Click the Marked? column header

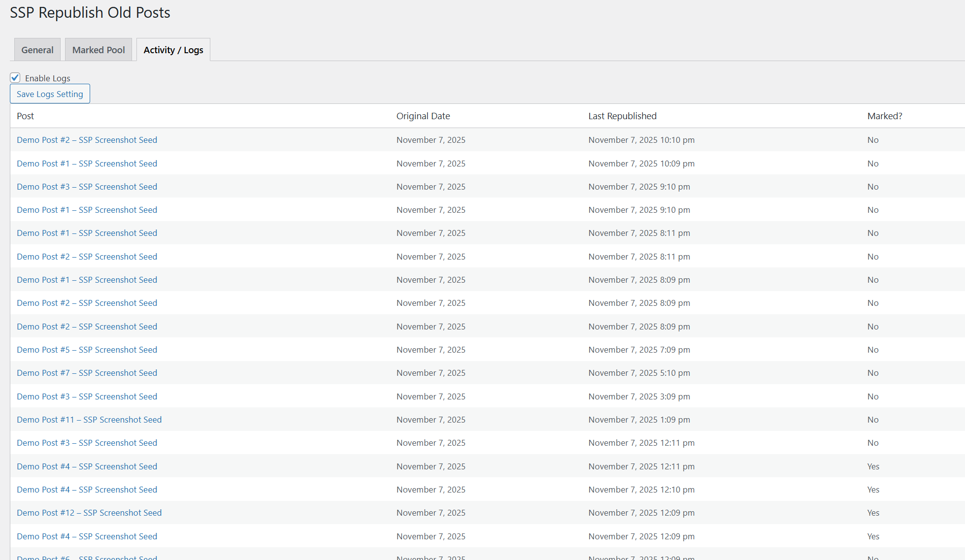click(885, 116)
